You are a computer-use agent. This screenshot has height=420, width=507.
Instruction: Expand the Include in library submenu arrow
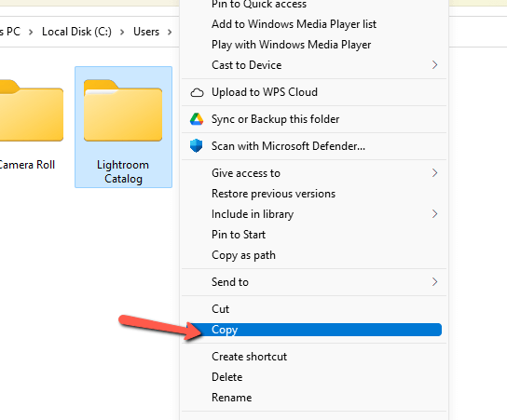(x=434, y=213)
